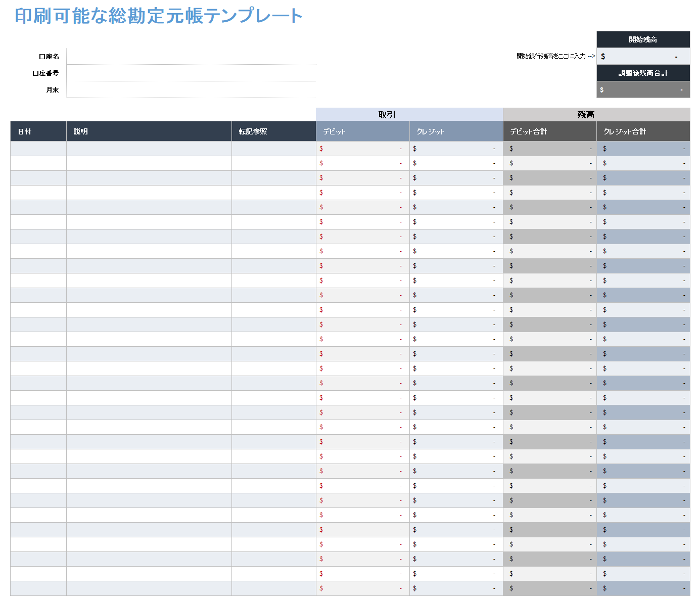Select the 開始残高 amount cell
The image size is (700, 600).
(643, 56)
